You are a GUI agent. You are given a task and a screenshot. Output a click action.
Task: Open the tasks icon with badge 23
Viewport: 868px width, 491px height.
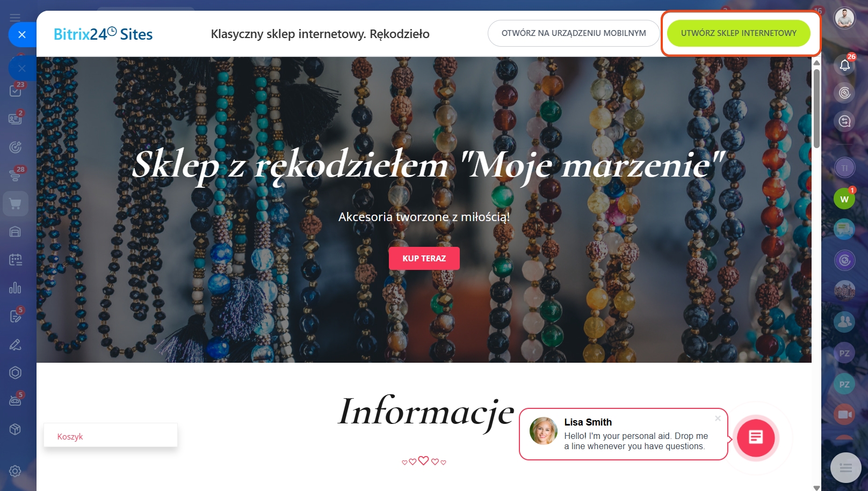[x=16, y=90]
